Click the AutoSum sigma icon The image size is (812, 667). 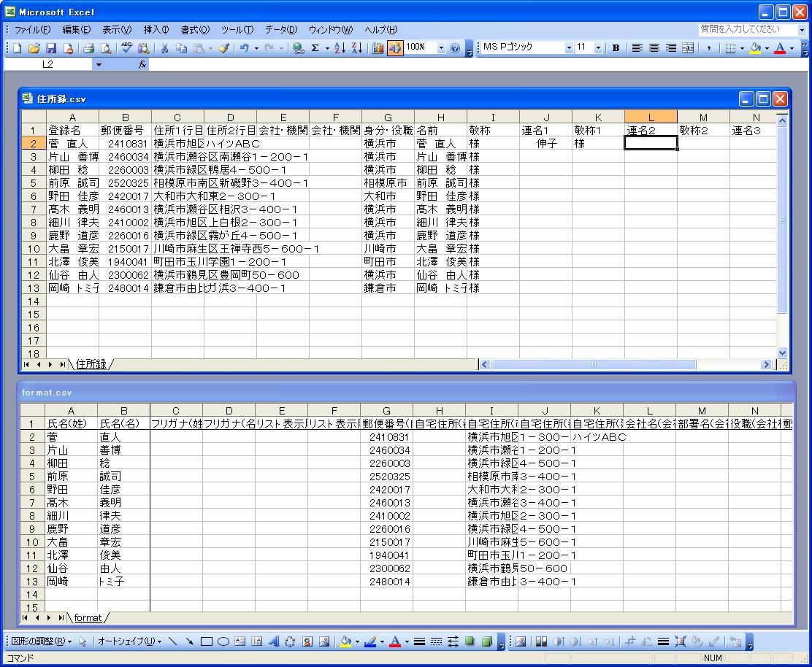315,48
